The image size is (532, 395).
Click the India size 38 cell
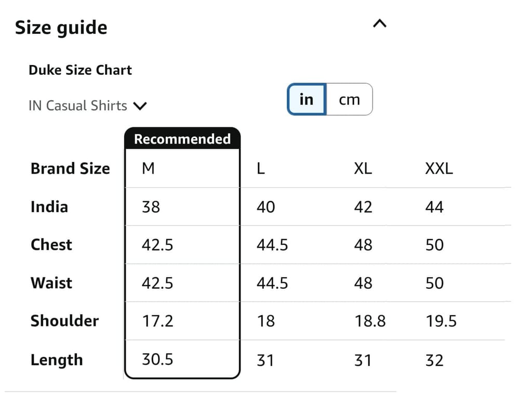[x=151, y=207]
